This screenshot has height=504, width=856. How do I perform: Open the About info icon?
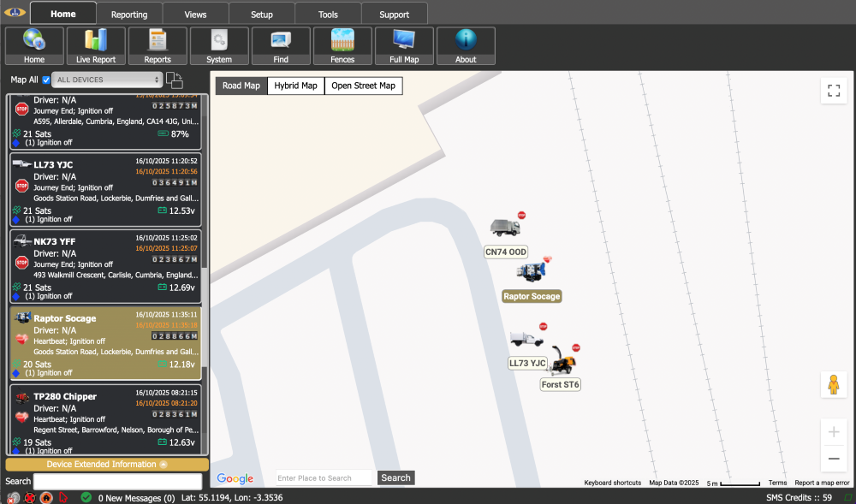pos(466,46)
